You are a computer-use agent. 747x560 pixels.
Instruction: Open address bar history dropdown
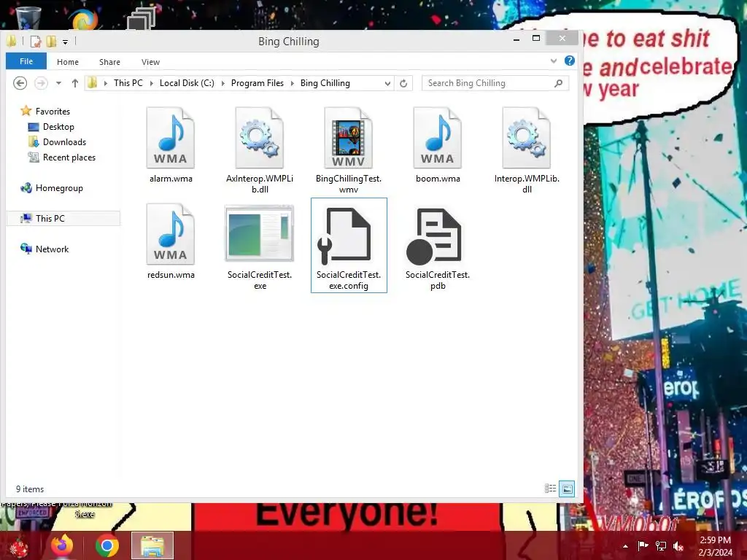pyautogui.click(x=388, y=83)
